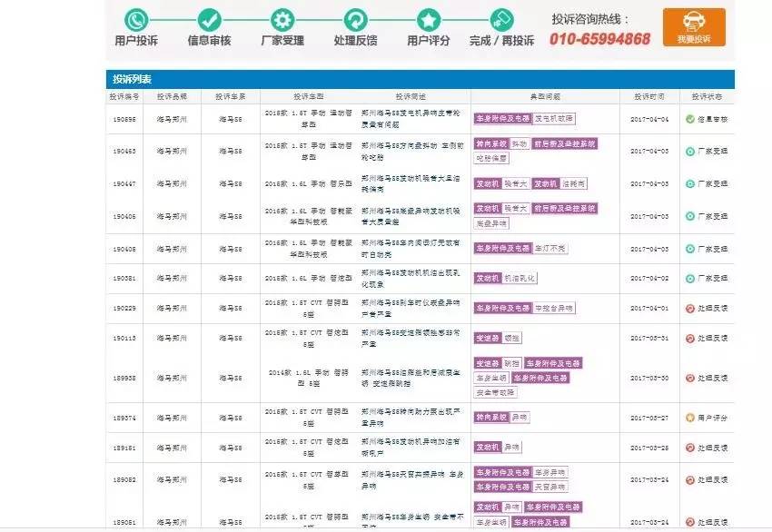Click the 转向系统 tag in row 190463
The image size is (772, 532).
click(x=491, y=143)
